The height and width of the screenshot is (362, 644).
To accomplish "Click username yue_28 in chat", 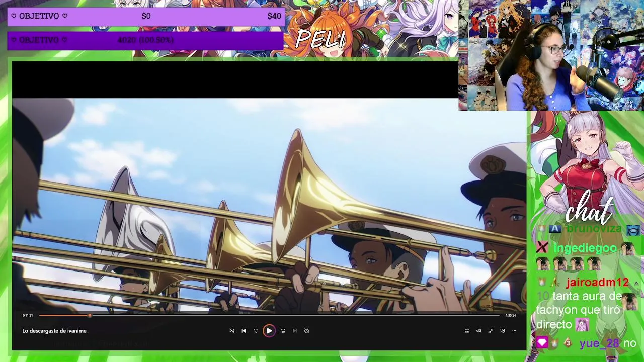I will coord(599,343).
